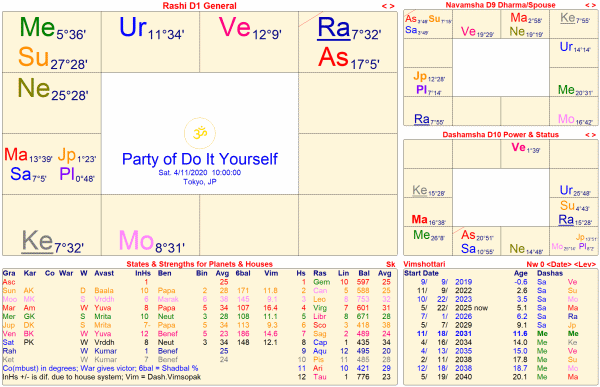600x387 pixels.
Task: Open States & Strengths for Planets & Houses title
Action: coord(199,264)
